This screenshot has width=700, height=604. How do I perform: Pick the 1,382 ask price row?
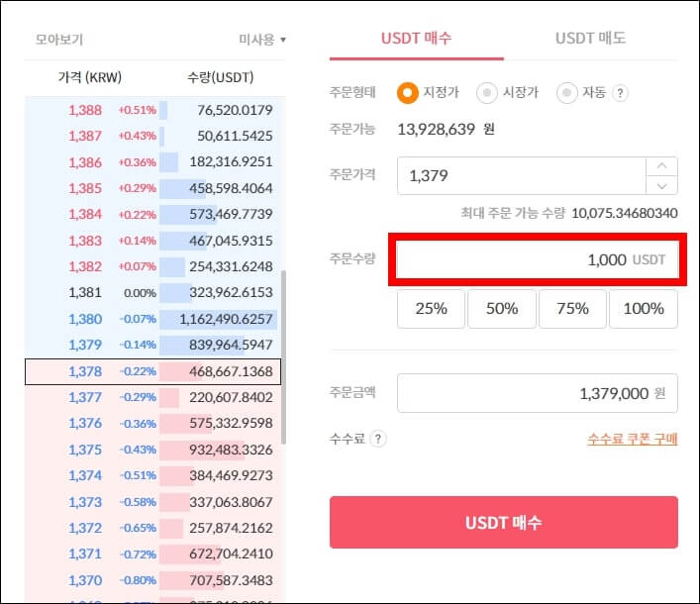tap(152, 266)
